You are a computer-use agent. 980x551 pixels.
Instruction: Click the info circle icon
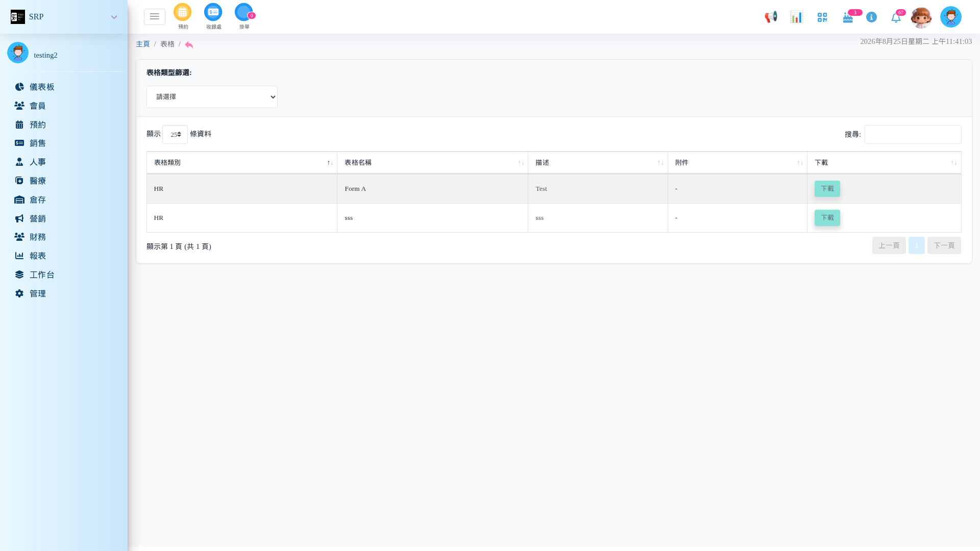(872, 17)
